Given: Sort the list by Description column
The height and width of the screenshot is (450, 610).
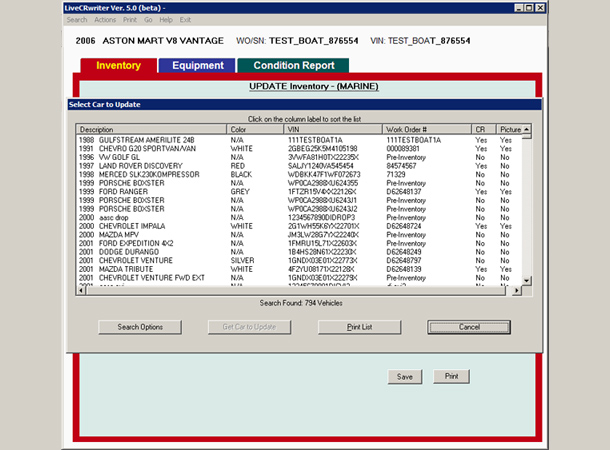Looking at the screenshot, I should coord(151,130).
